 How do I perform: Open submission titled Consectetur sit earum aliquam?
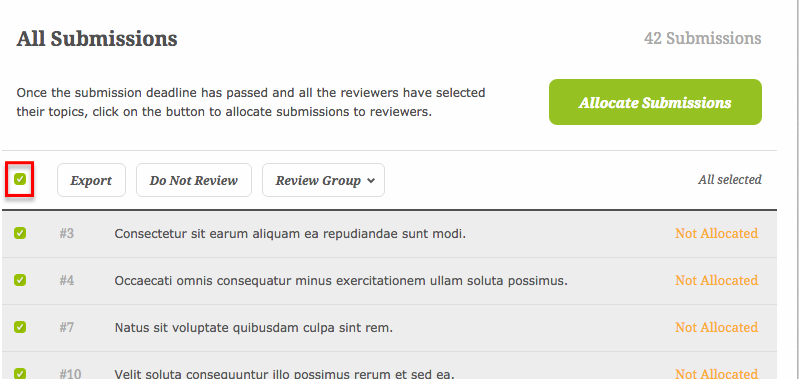[x=290, y=234]
